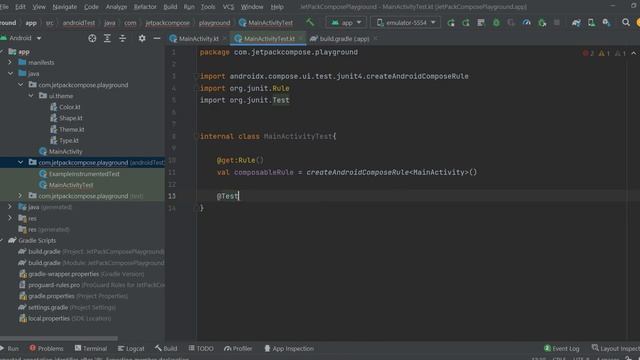Collapse androidTest playground package
This screenshot has height=360, width=640.
click(x=20, y=162)
